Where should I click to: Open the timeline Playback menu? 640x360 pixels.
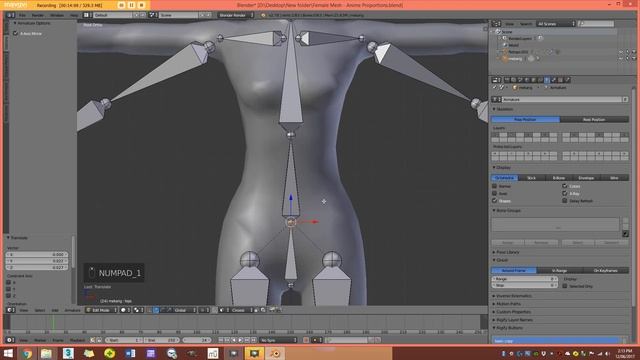78,340
